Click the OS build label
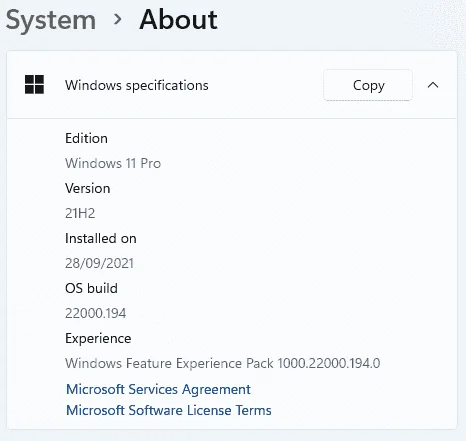Viewport: 466px width, 441px height. tap(91, 288)
